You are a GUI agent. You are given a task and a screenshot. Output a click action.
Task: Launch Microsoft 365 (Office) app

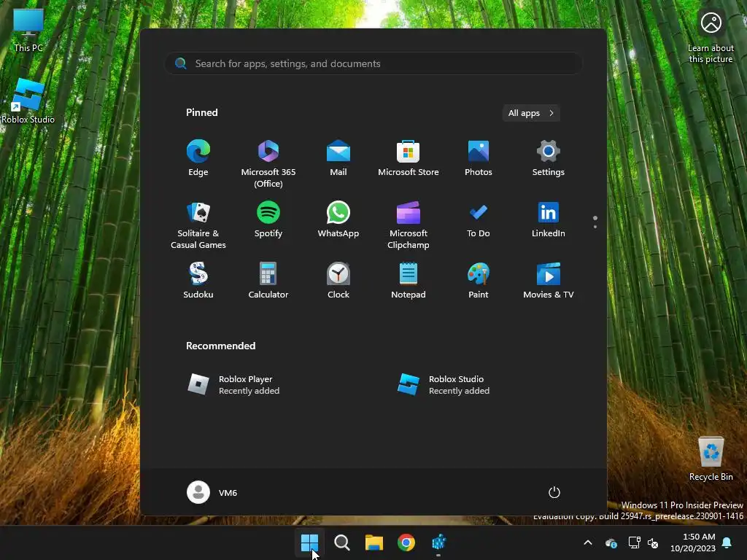268,163
